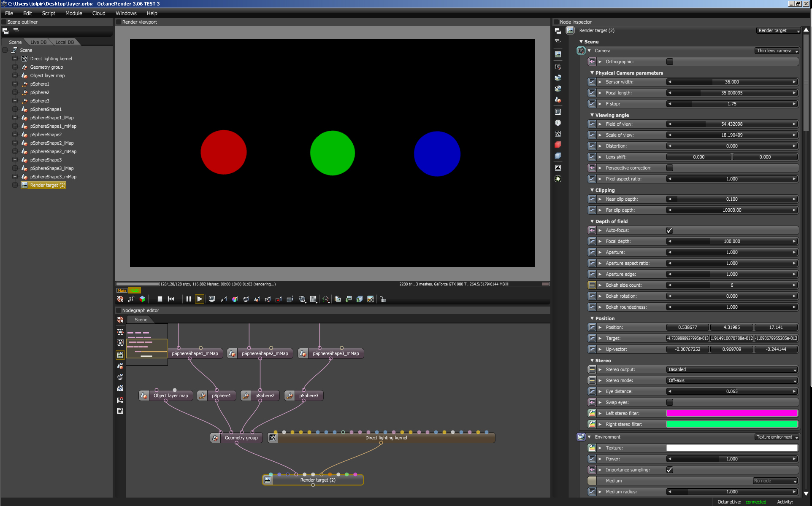This screenshot has height=506, width=812.
Task: Expand the Geometry group tree item
Action: 15,67
